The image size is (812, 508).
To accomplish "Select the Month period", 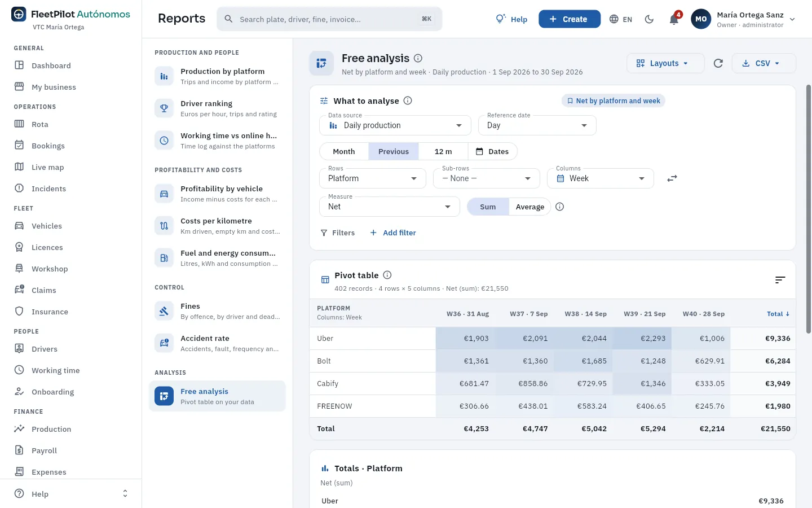I will point(344,151).
